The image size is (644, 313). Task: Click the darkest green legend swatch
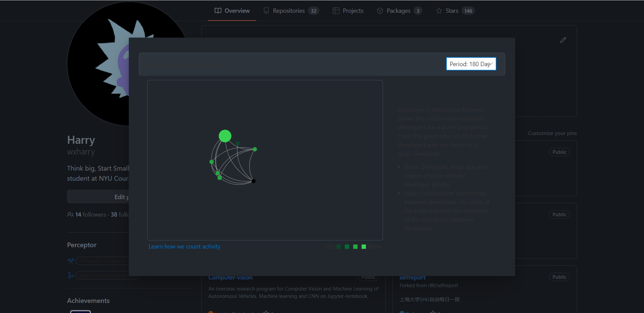[339, 247]
